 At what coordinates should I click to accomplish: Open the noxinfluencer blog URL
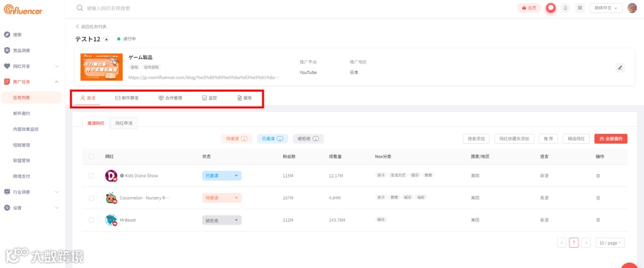click(204, 77)
